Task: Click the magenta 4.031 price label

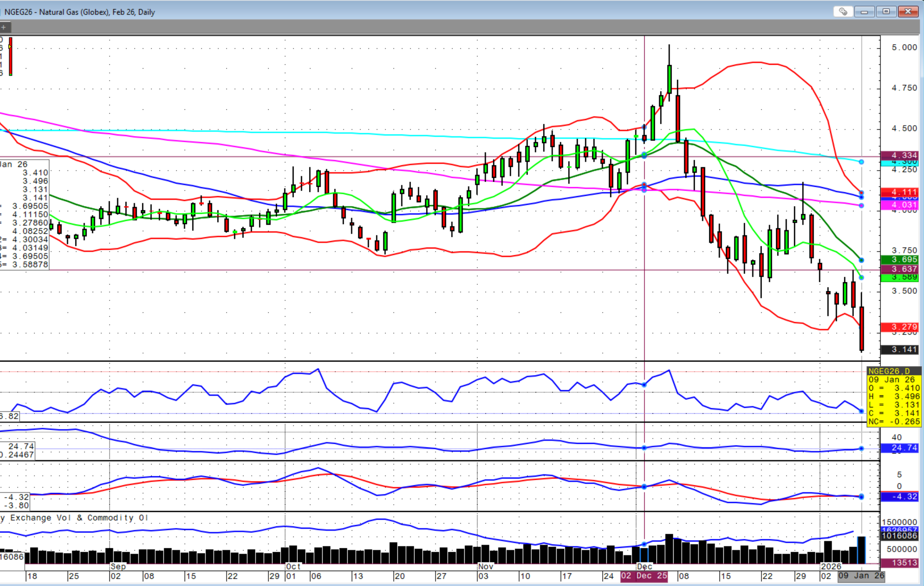Action: pyautogui.click(x=899, y=206)
